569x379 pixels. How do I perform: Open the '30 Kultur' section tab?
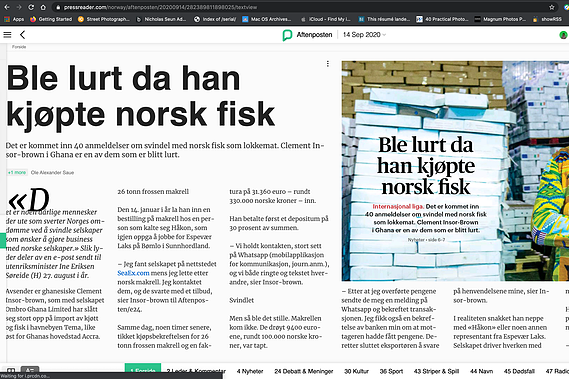(x=356, y=371)
